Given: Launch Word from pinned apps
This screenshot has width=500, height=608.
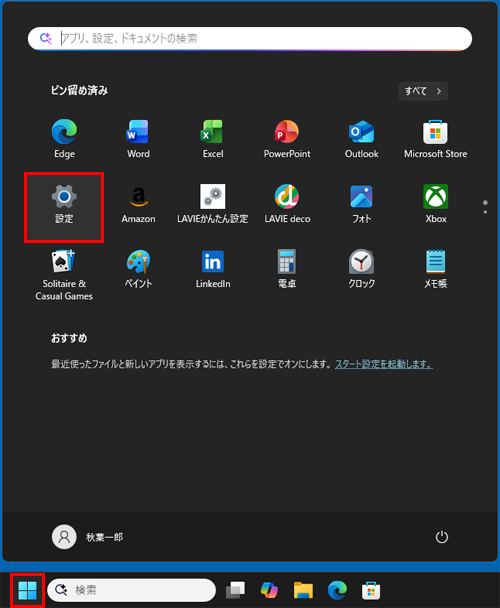Looking at the screenshot, I should pyautogui.click(x=138, y=139).
